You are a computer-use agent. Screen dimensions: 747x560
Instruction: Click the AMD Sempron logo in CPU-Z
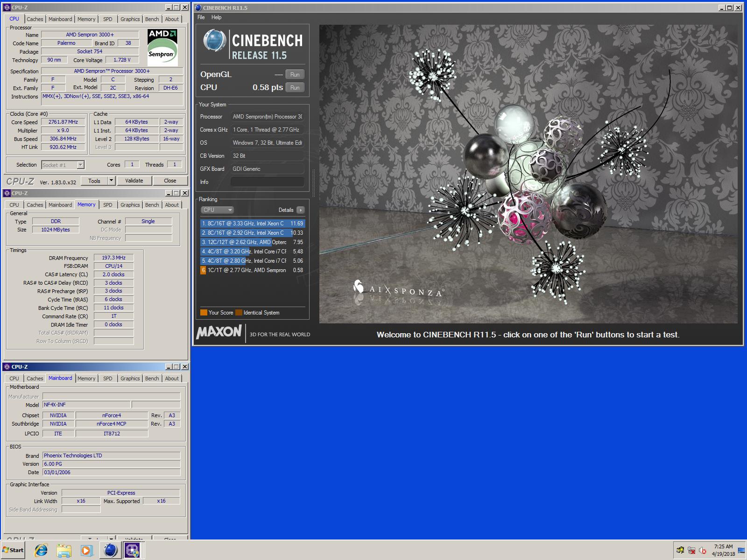coord(162,47)
